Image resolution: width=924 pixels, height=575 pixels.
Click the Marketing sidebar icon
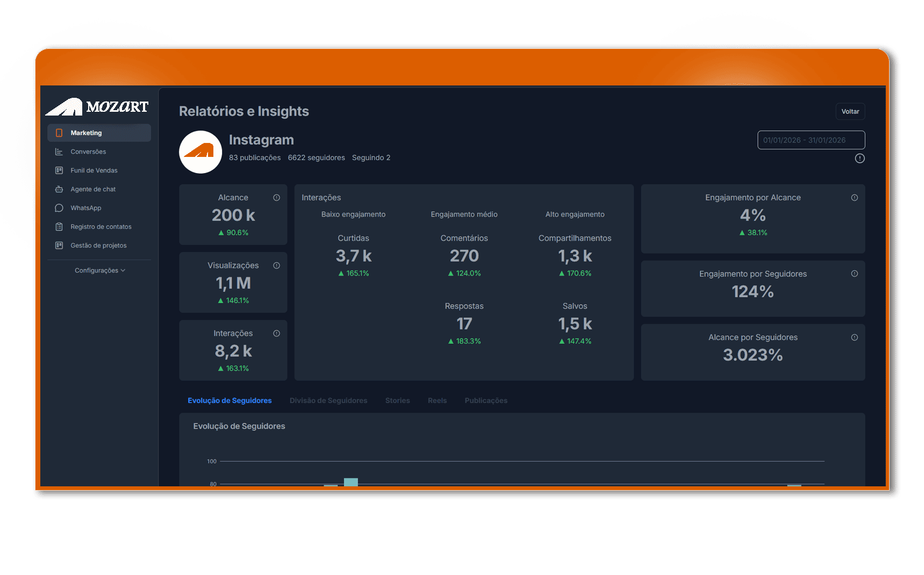tap(59, 133)
